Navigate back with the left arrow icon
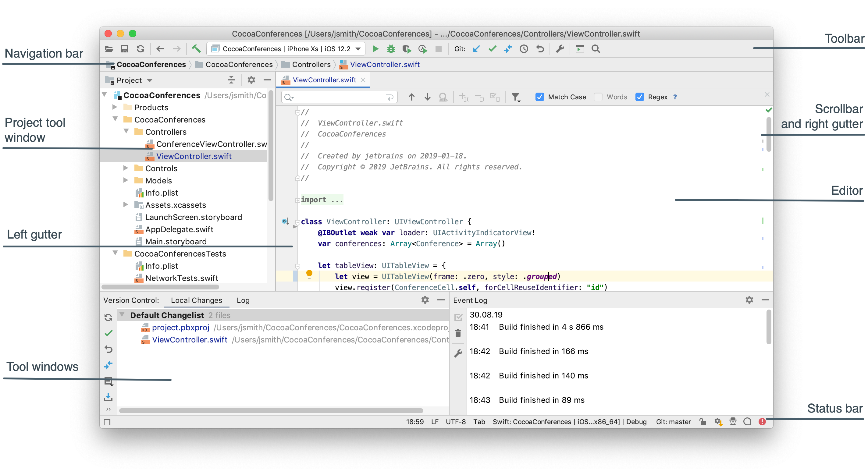The height and width of the screenshot is (475, 868). coord(160,49)
